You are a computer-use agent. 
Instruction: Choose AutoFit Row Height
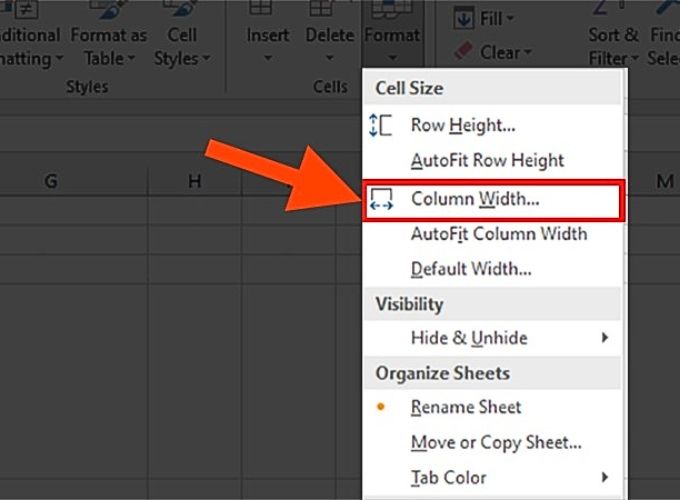tap(487, 160)
